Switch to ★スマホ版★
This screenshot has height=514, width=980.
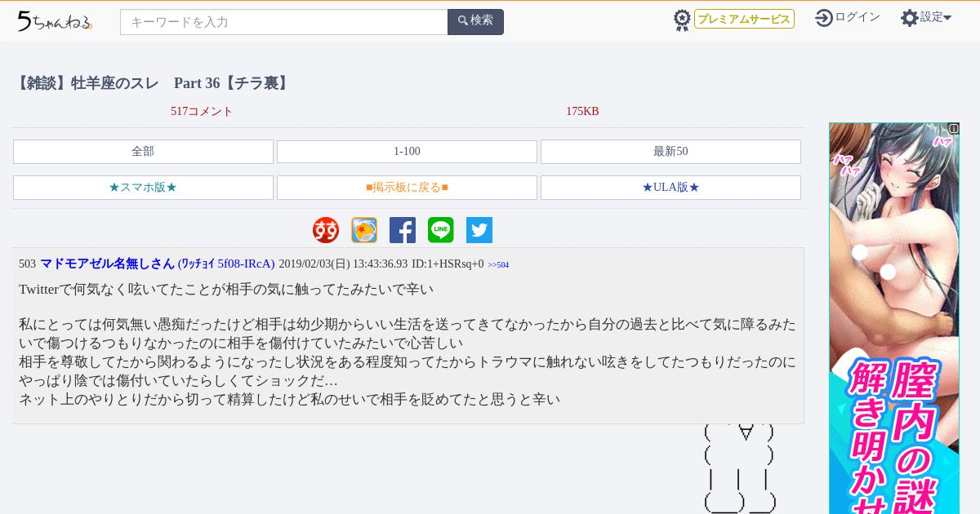pos(143,188)
